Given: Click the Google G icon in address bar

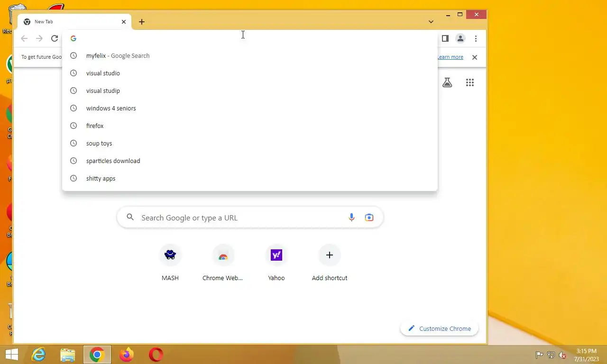Looking at the screenshot, I should tap(73, 38).
